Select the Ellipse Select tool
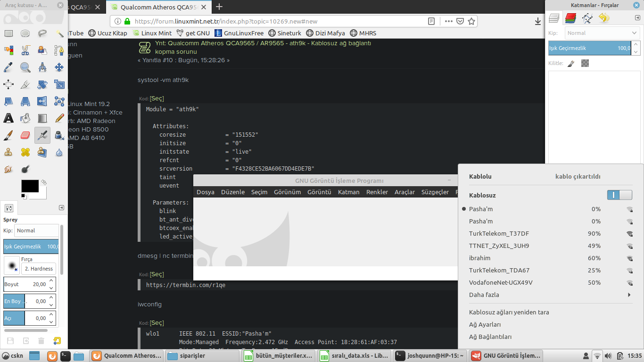The image size is (644, 362). [x=25, y=33]
